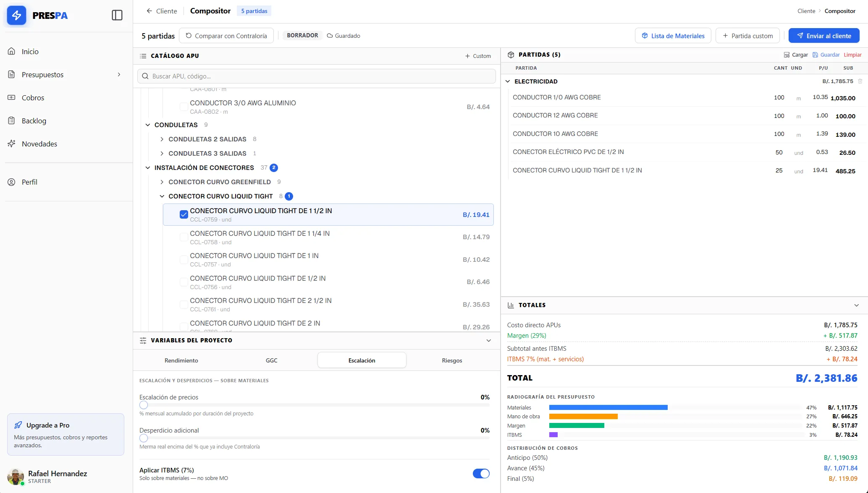Open Backlog from the sidebar
The height and width of the screenshot is (493, 868).
[34, 121]
